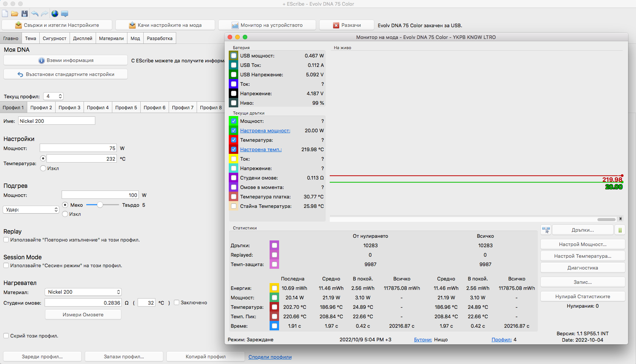Open the Профил 4 tab
Image resolution: width=636 pixels, height=364 pixels.
pyautogui.click(x=98, y=107)
